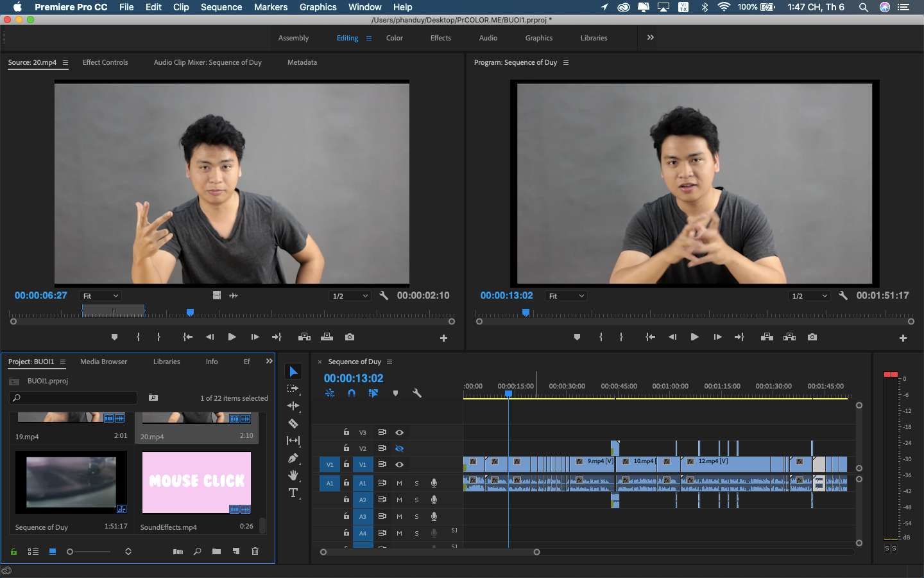This screenshot has width=924, height=578.
Task: Select the SoundEffects.mp4 thumbnail
Action: coord(196,483)
